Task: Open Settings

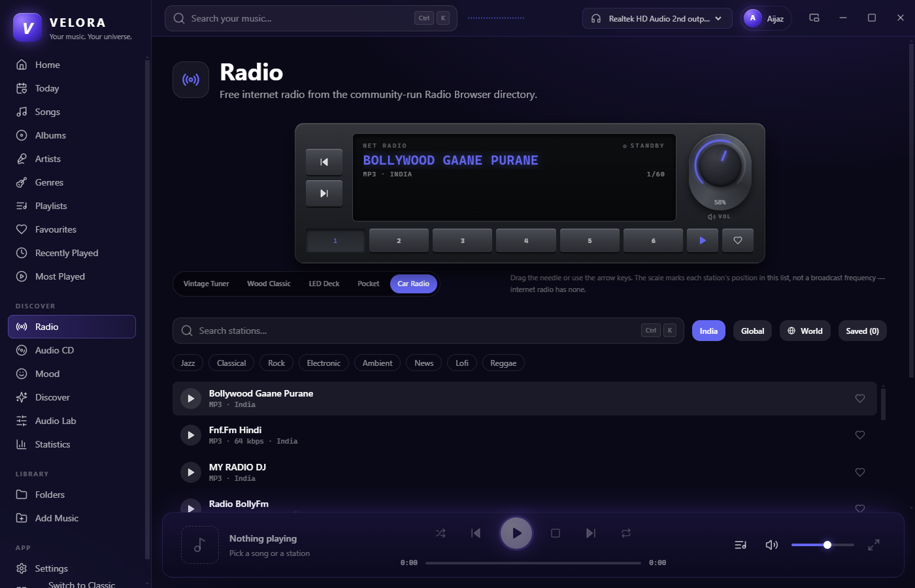Action: click(72, 568)
